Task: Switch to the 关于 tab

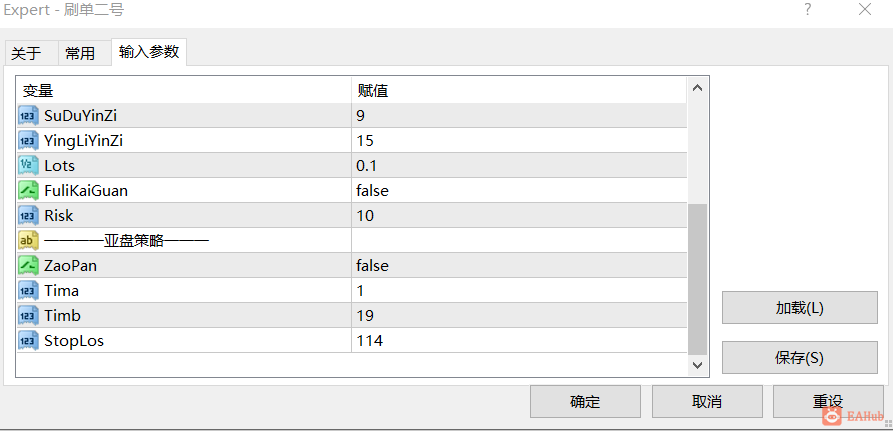Action: pos(26,54)
